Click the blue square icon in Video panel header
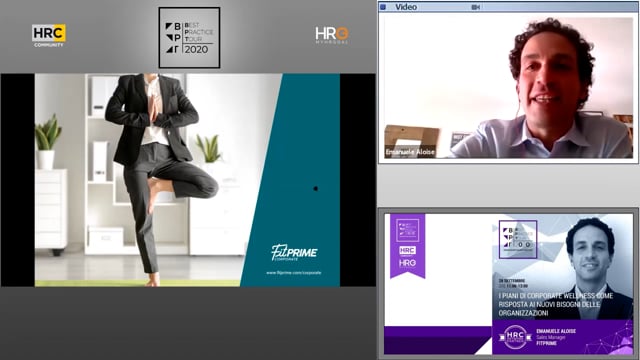Viewport: 640px width, 360px height. pos(383,7)
